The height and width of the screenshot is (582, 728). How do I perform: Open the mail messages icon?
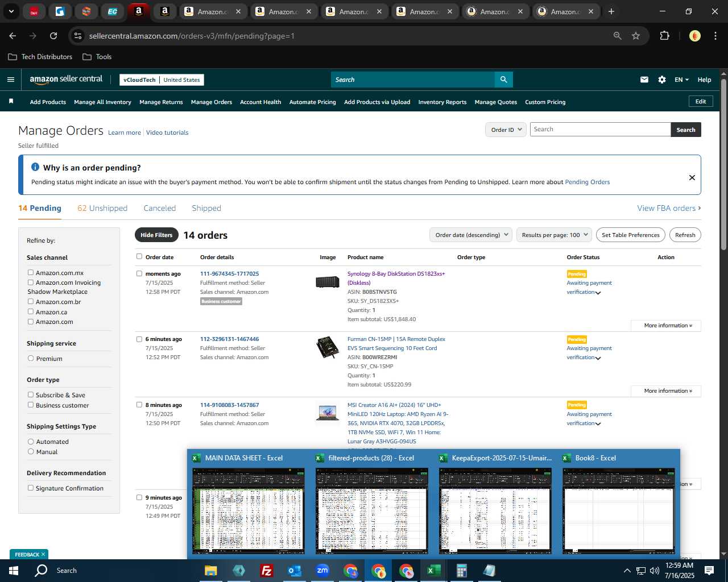pyautogui.click(x=644, y=80)
